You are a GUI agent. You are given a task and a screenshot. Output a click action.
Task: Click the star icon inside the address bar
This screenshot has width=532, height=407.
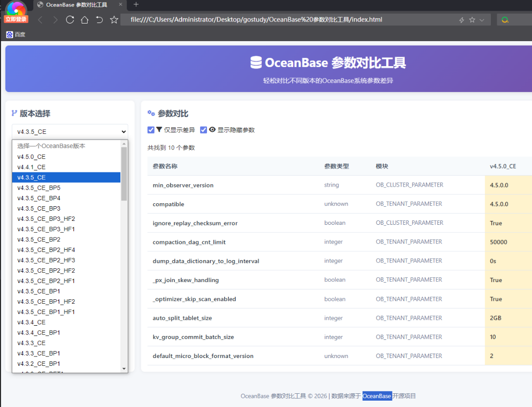[472, 20]
